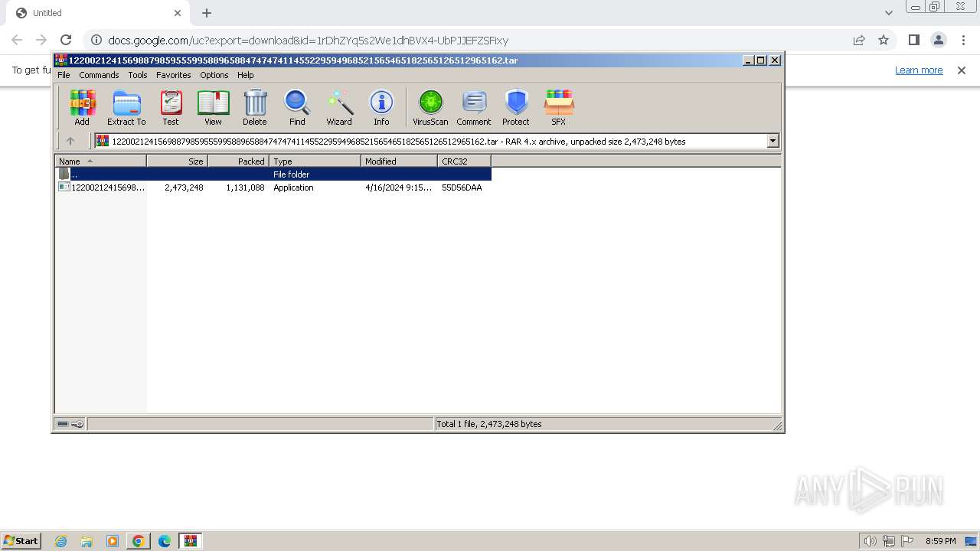Sort files by the Modified column

click(x=399, y=161)
